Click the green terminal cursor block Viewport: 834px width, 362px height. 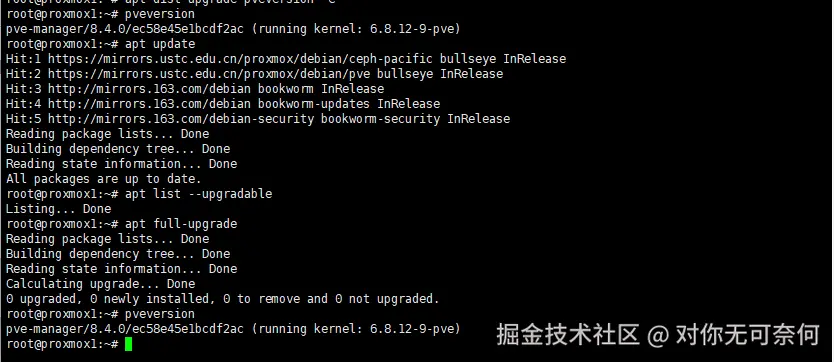128,344
